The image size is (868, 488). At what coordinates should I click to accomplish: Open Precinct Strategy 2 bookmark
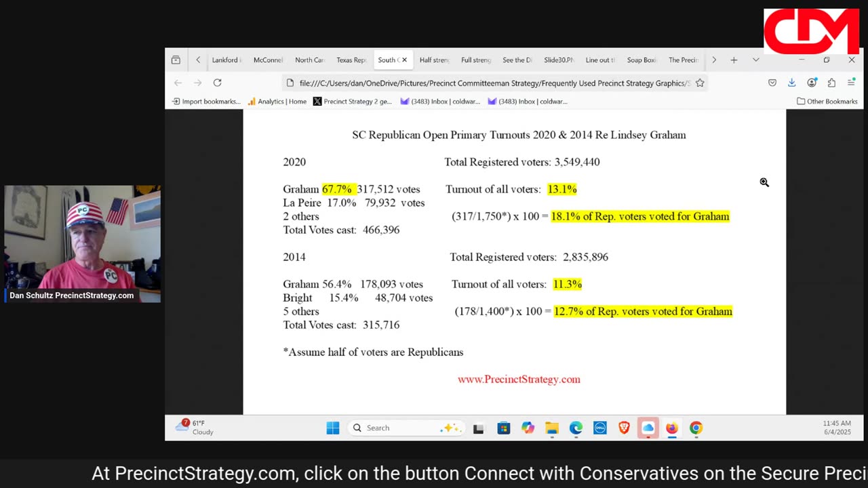[x=352, y=102]
